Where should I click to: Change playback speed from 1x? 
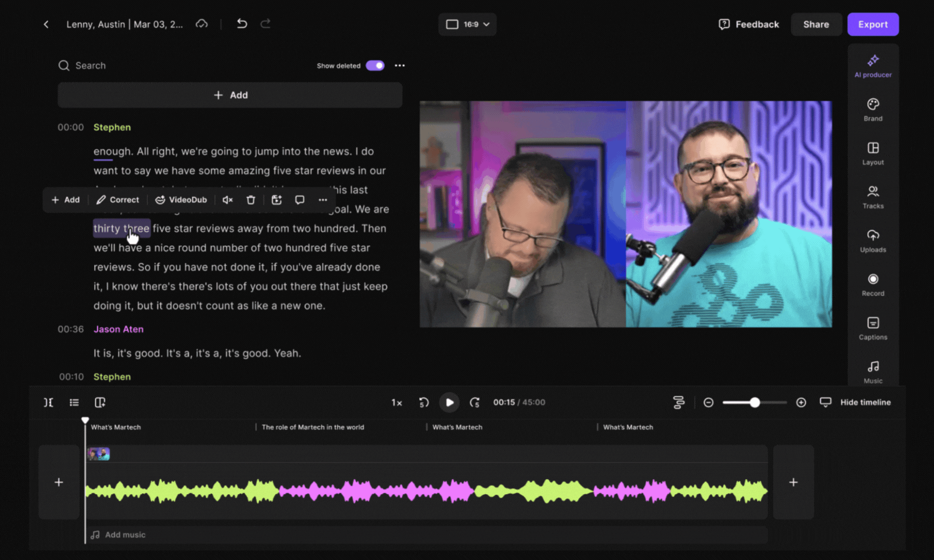coord(396,402)
